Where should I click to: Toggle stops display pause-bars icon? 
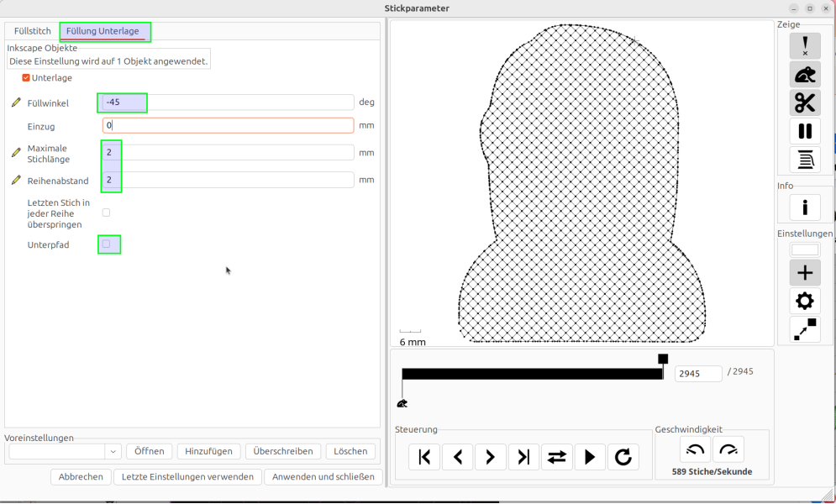(x=805, y=131)
